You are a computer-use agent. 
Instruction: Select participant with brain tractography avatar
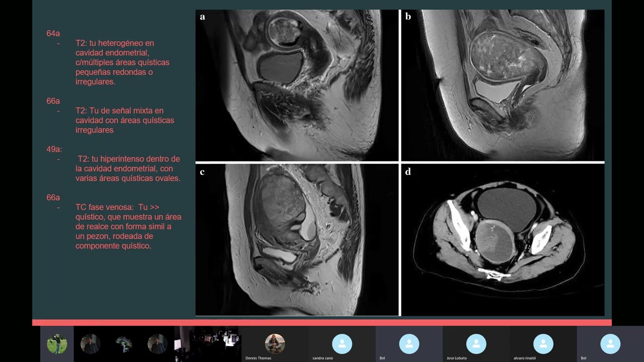124,344
